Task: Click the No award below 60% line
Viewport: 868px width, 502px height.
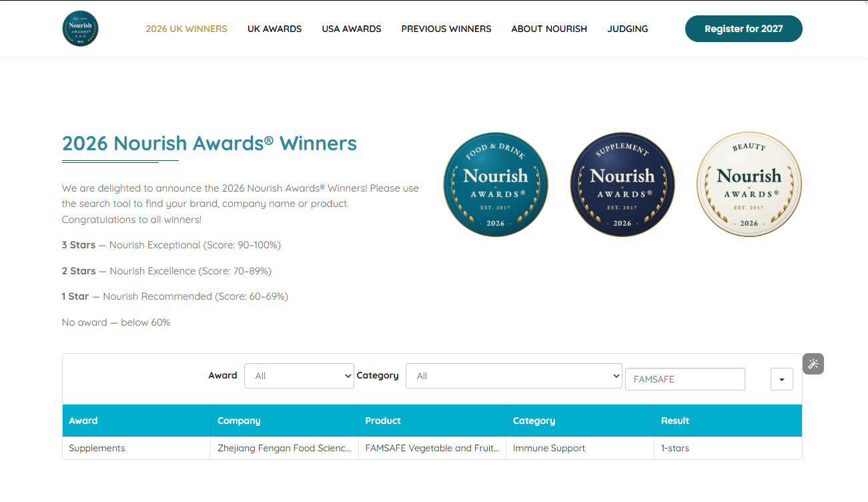Action: point(116,322)
